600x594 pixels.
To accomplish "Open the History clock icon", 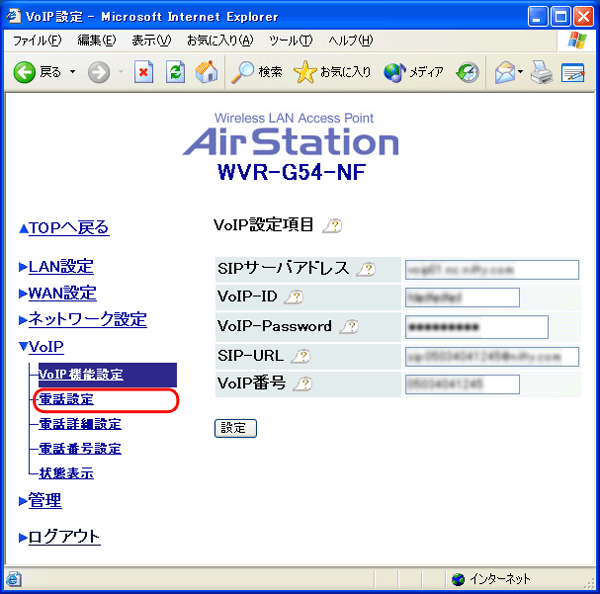I will click(x=467, y=72).
